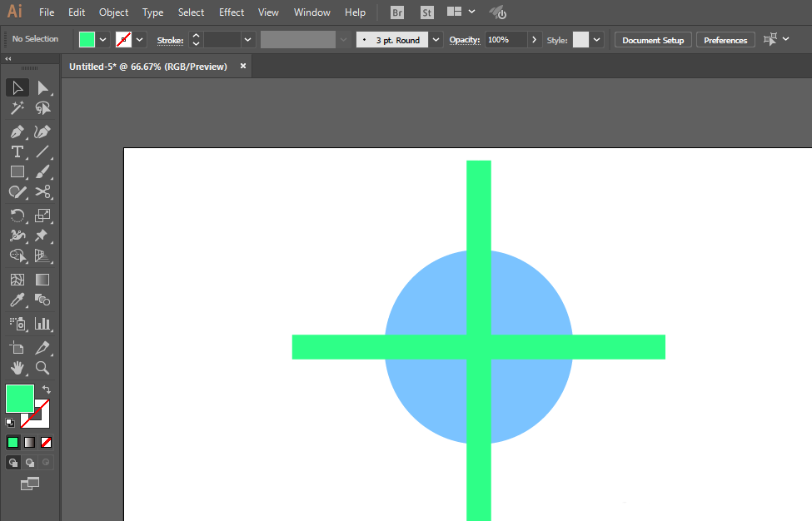
Task: Open the Window menu
Action: 311,12
